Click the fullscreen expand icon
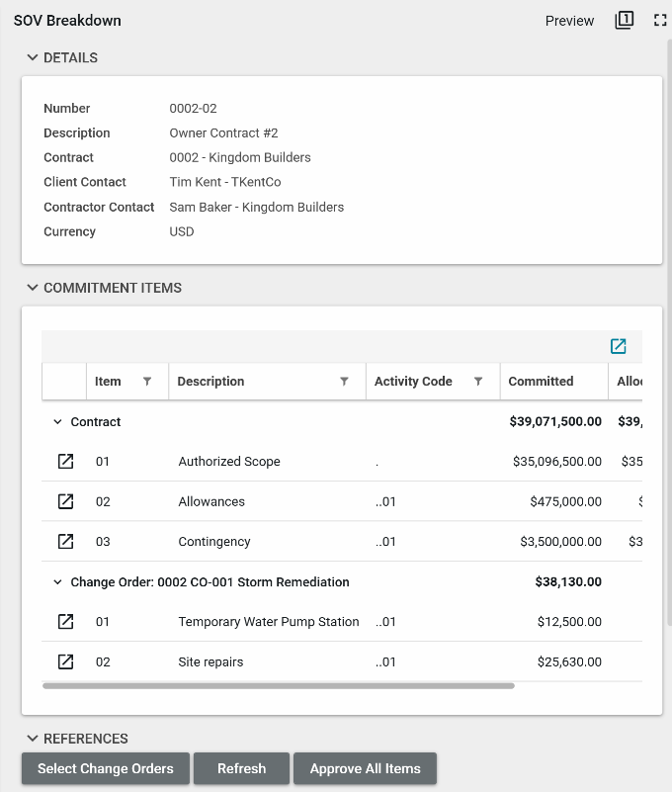Viewport: 672px width, 792px height. [x=660, y=21]
